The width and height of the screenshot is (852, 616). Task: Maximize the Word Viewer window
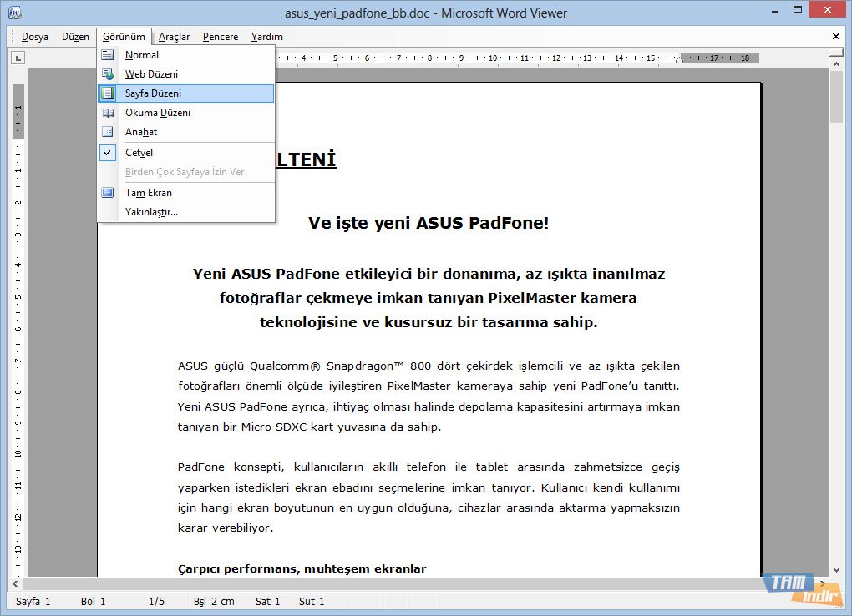click(798, 10)
